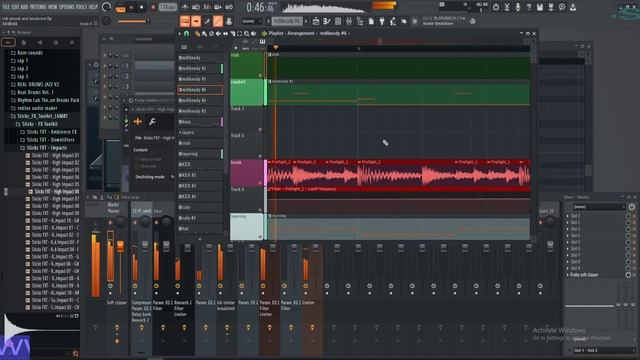This screenshot has height=360, width=640.
Task: Open the OPTIONS menu
Action: pyautogui.click(x=67, y=7)
